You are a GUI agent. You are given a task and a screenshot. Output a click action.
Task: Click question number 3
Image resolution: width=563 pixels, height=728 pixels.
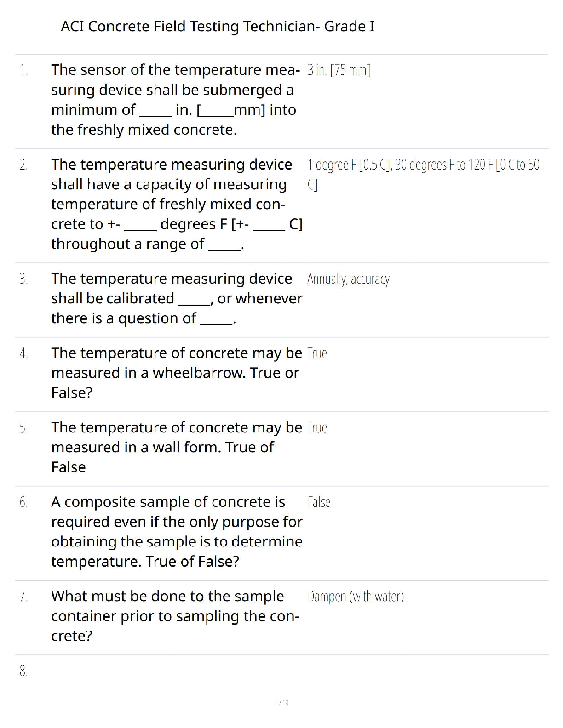(x=24, y=279)
